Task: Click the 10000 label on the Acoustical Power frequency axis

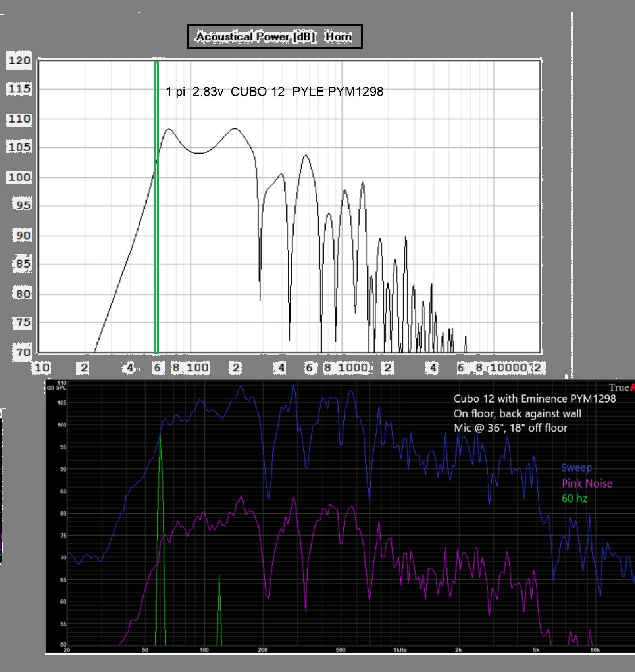Action: coord(508,368)
